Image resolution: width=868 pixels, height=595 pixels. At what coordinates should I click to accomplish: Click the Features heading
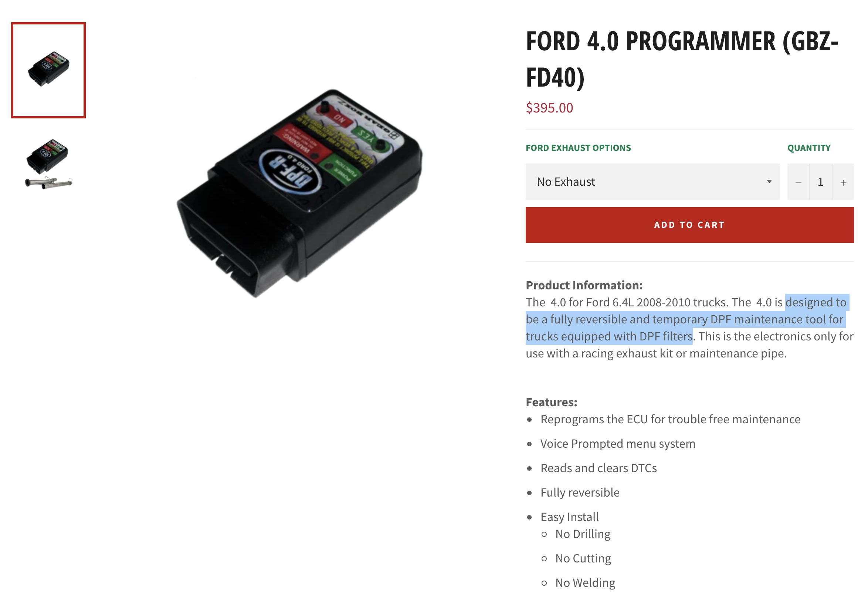[551, 402]
